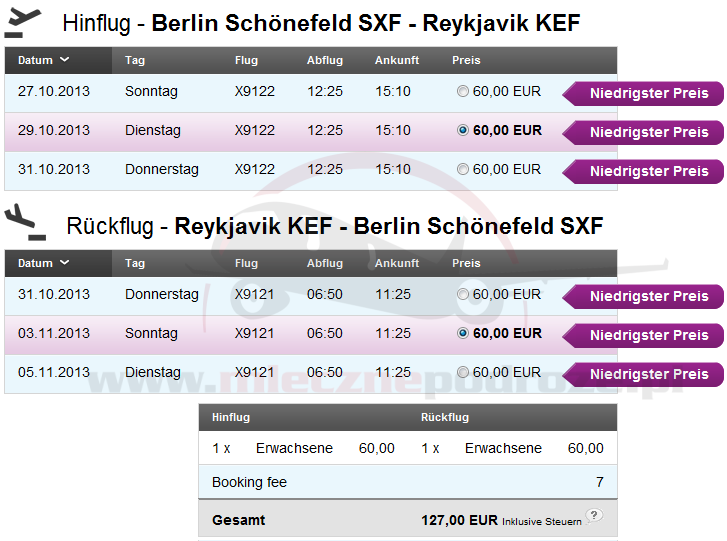Image resolution: width=727 pixels, height=541 pixels.
Task: Click Niedrigster Preis tag for 03.11.2013 return
Action: (x=647, y=336)
